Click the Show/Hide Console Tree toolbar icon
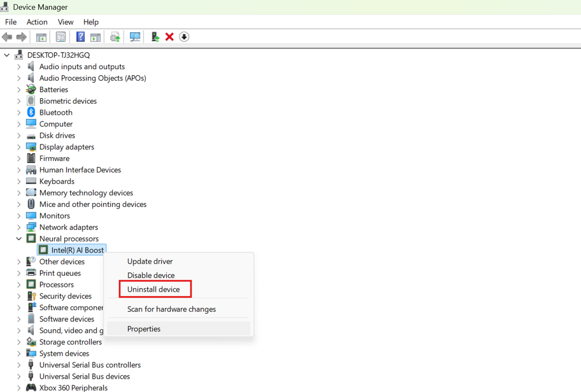 pyautogui.click(x=41, y=37)
